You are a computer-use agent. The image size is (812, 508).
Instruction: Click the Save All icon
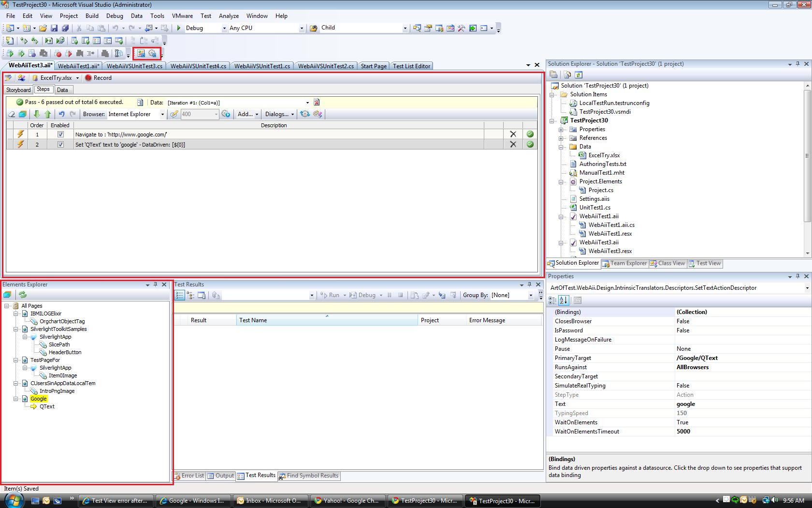(65, 28)
